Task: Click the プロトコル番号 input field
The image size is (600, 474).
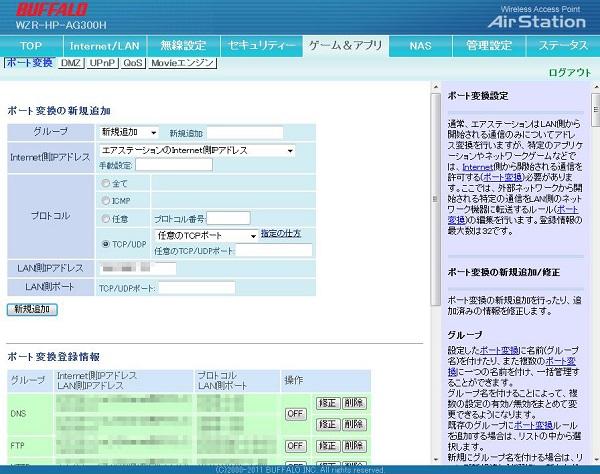Action: pos(228,218)
